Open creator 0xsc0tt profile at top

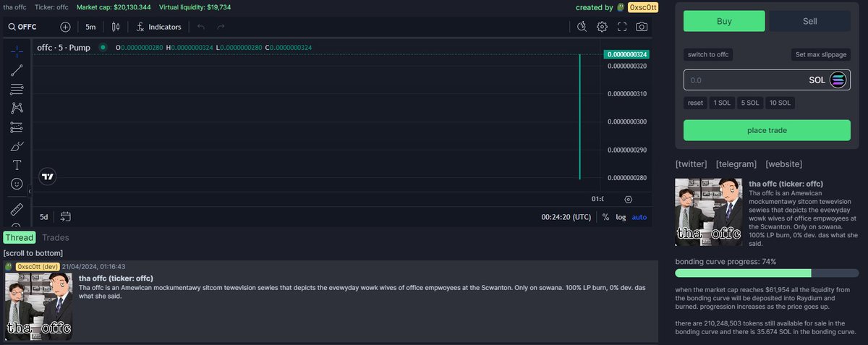pyautogui.click(x=642, y=7)
